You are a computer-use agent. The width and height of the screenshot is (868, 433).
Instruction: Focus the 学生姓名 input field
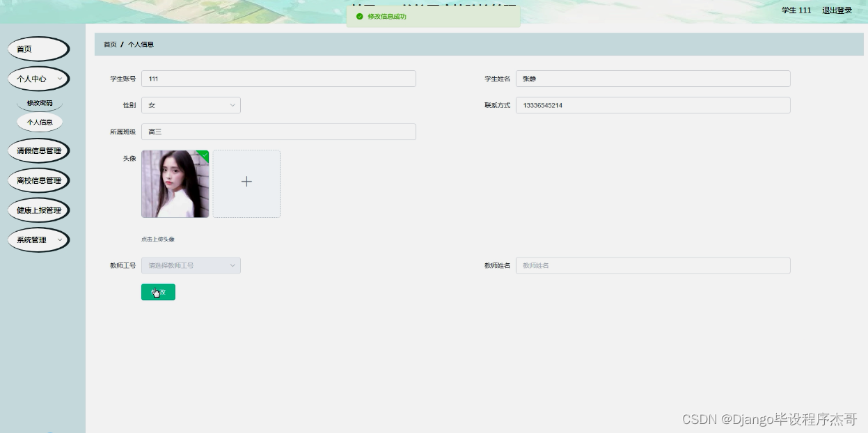(x=653, y=79)
